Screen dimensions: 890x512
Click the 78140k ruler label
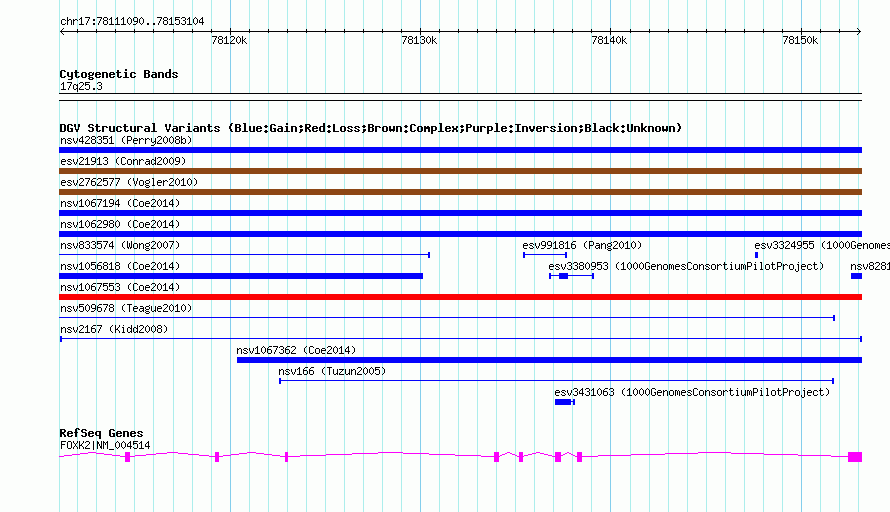[x=610, y=40]
